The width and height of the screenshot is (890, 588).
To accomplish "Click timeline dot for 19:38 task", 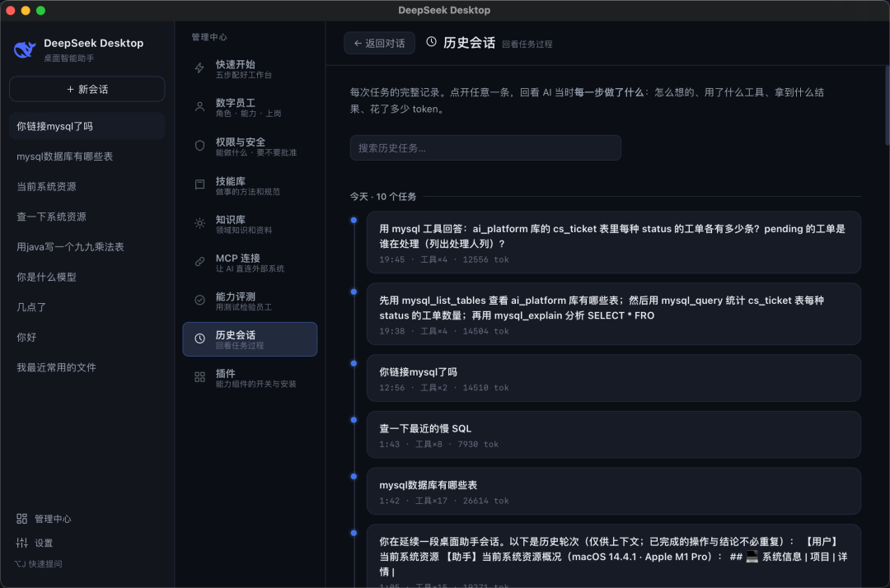I will point(354,292).
